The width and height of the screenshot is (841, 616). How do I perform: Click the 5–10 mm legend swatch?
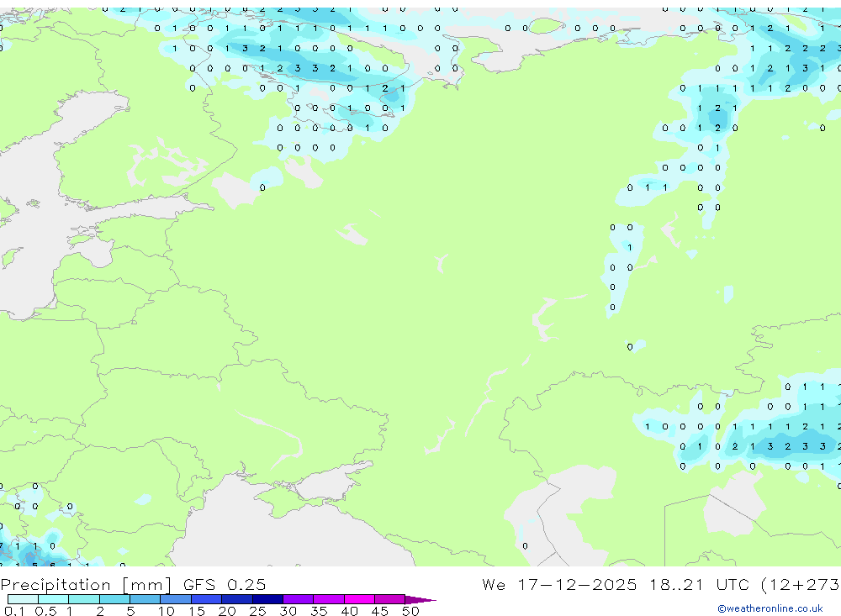coord(145,599)
